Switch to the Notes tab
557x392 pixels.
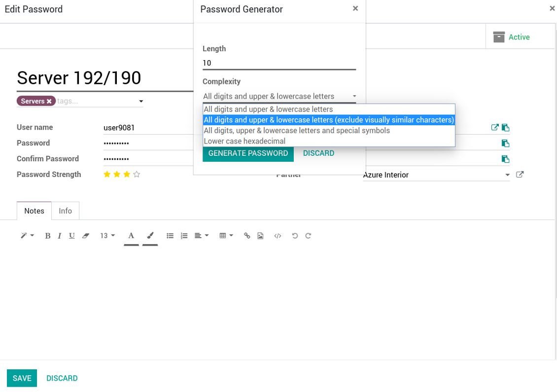(x=34, y=211)
